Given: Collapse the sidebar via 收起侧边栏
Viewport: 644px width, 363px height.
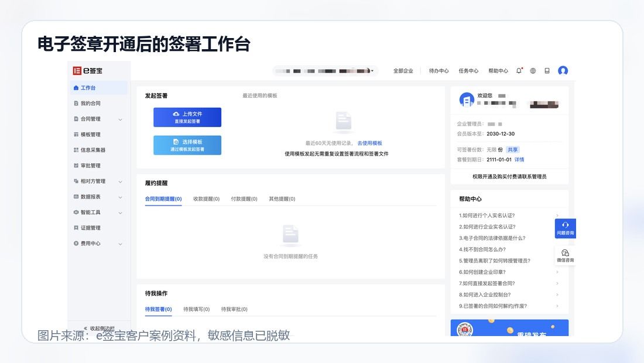Looking at the screenshot, I should pyautogui.click(x=99, y=328).
